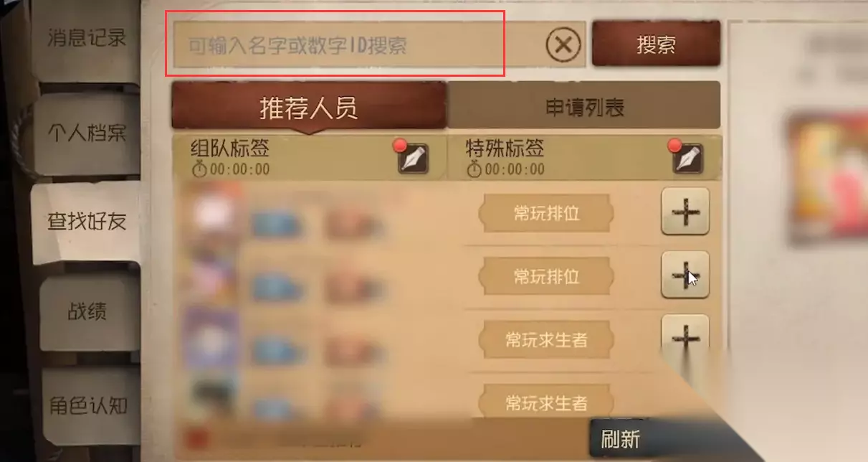Add the first 常玩求生者 player with plus icon
868x462 pixels.
[685, 336]
